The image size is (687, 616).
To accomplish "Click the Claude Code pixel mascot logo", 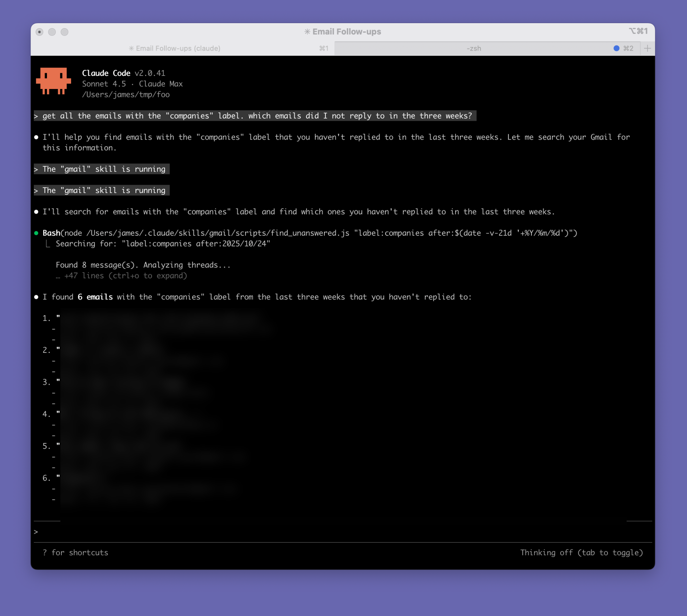I will 53,81.
